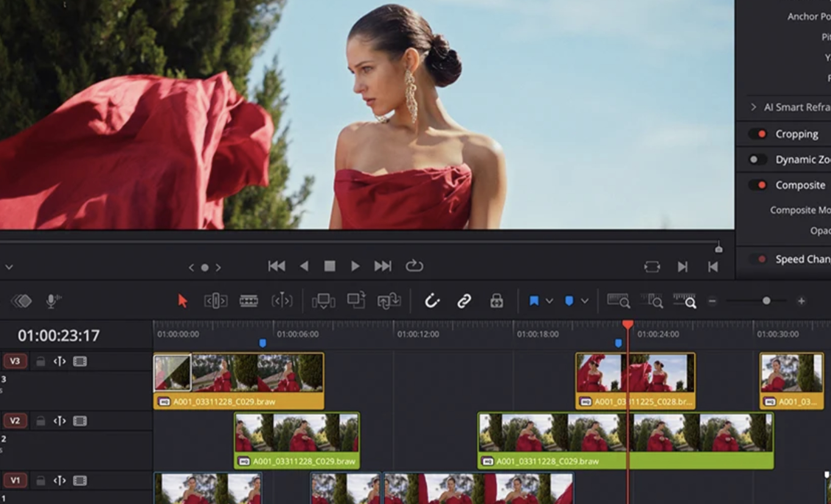Add a marker with the blue marker icon
Image resolution: width=831 pixels, height=504 pixels.
click(569, 301)
